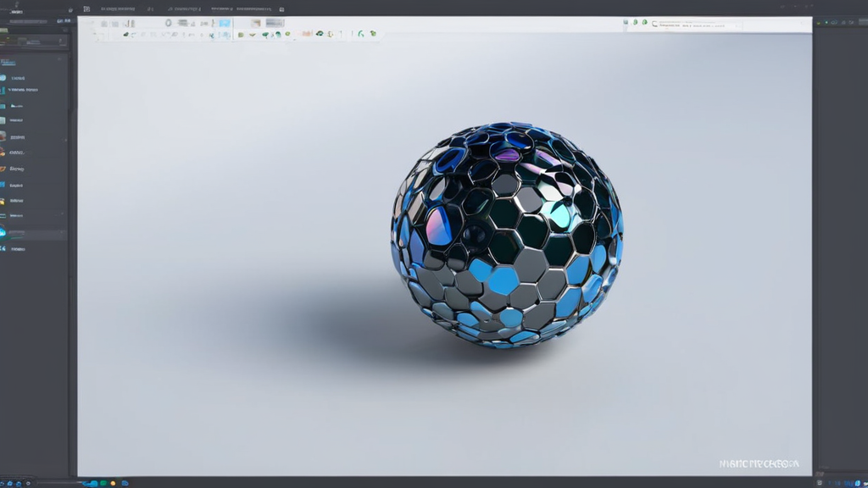
Task: Click the green curved arrow icon in the toolbar
Action: click(360, 34)
